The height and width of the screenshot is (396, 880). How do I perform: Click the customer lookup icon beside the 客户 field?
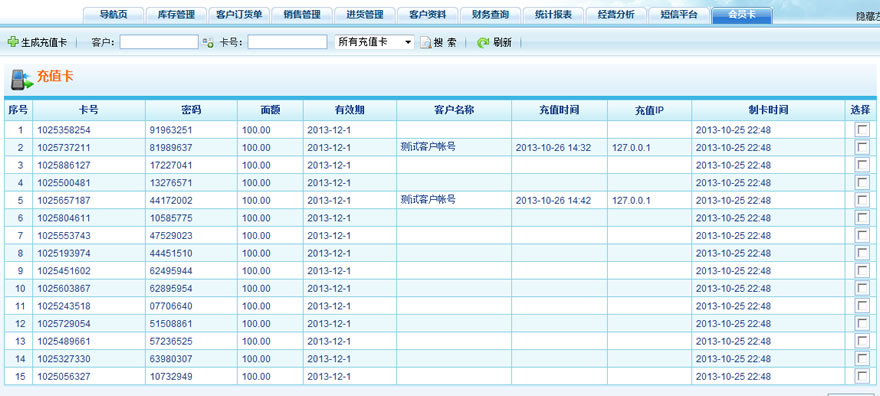pos(208,43)
